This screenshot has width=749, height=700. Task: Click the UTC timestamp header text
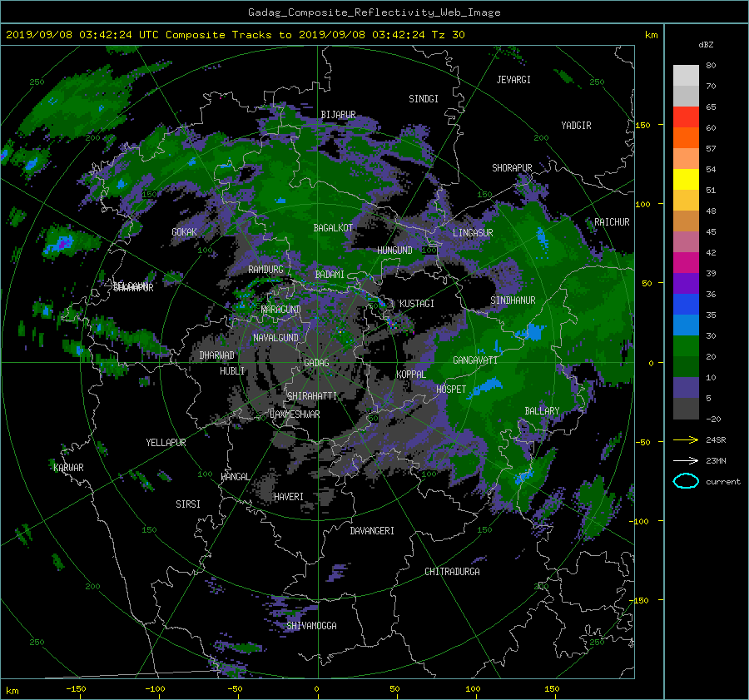pos(235,35)
